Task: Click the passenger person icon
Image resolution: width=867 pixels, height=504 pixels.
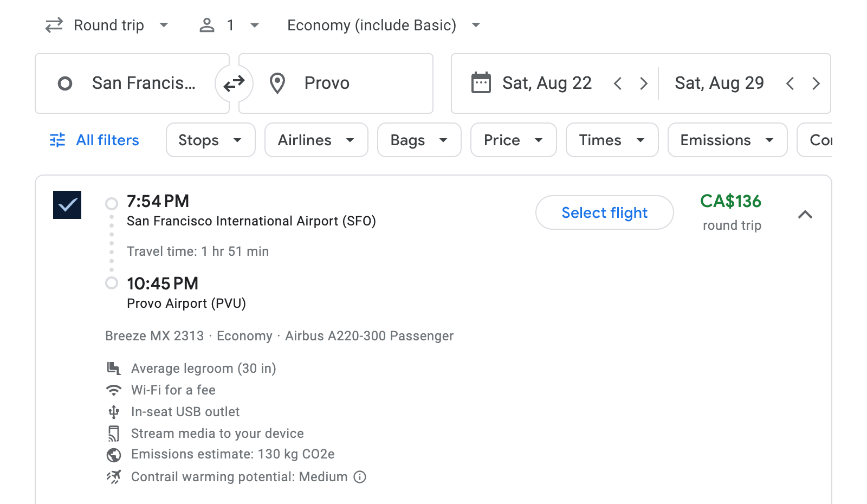Action: click(x=206, y=25)
